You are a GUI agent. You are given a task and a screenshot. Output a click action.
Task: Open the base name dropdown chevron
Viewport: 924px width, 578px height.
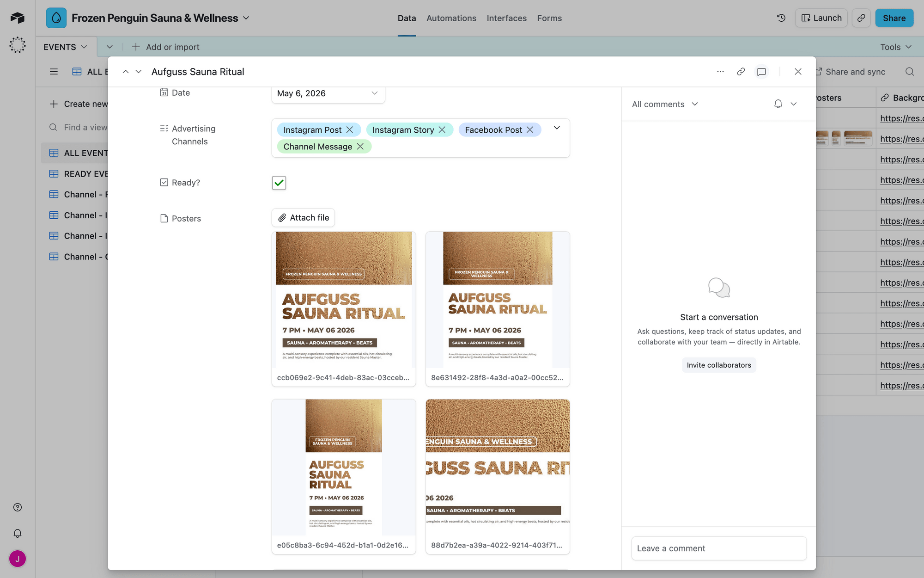coord(246,18)
